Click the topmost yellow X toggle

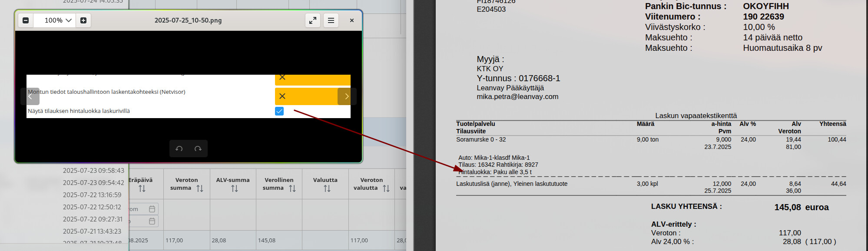click(282, 78)
